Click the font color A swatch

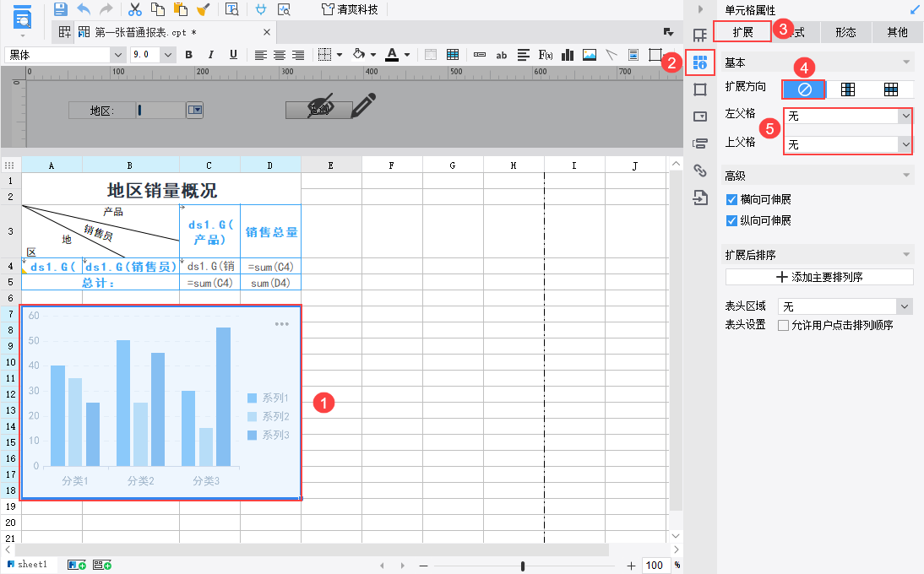[392, 55]
